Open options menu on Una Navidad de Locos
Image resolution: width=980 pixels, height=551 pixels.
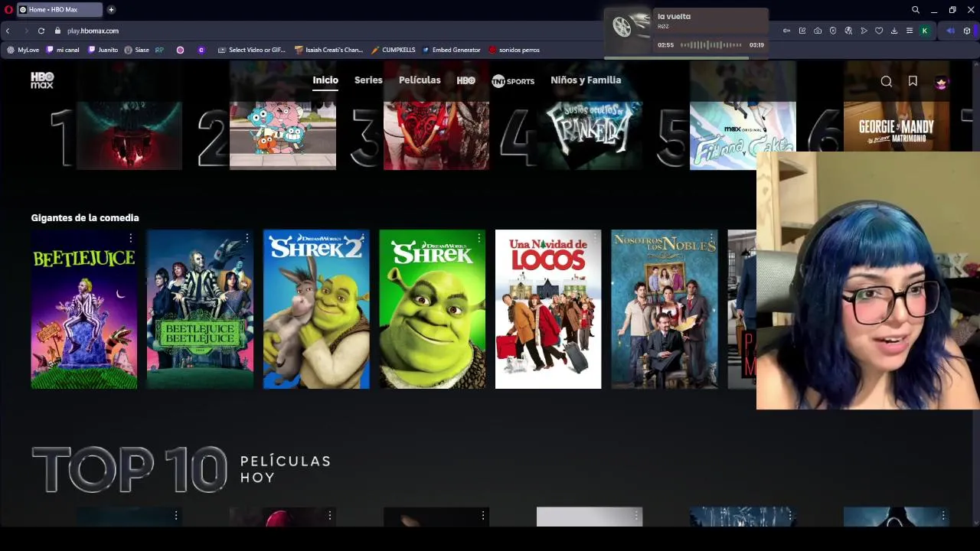pos(595,239)
